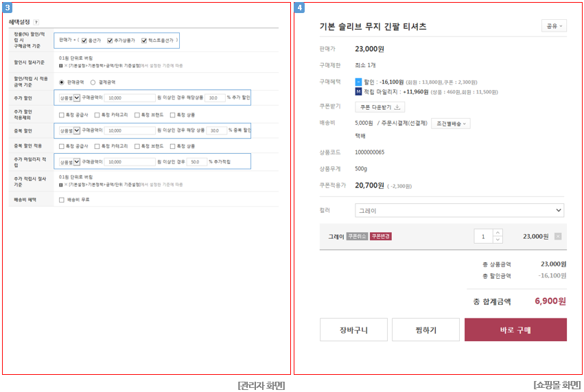Check 특정 브랜드 in 추가 할인 적용제외 row
Screen dimensions: 584x392
pos(137,115)
